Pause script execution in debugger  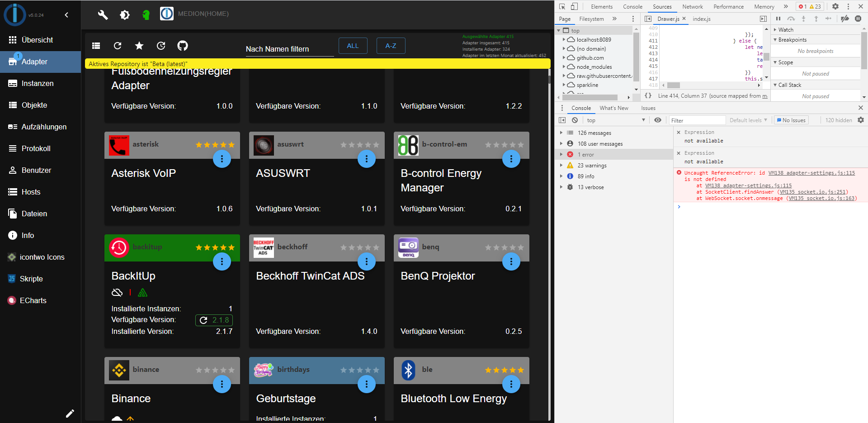pyautogui.click(x=778, y=19)
